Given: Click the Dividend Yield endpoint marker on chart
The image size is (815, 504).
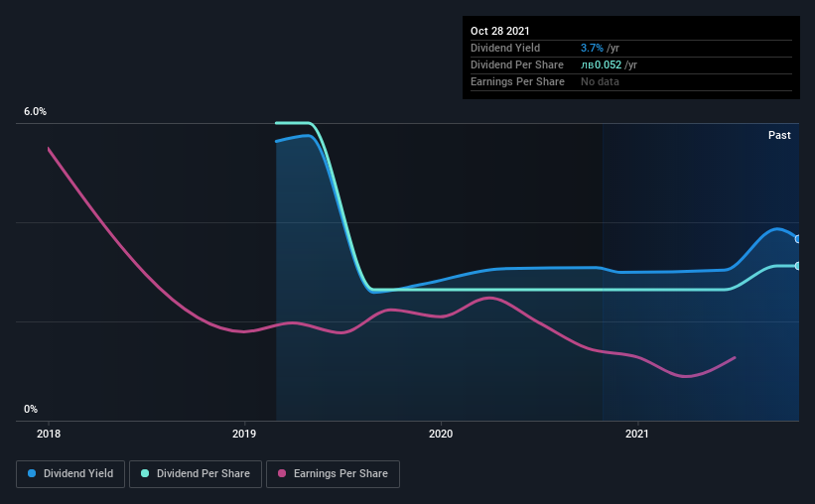Looking at the screenshot, I should pos(798,239).
